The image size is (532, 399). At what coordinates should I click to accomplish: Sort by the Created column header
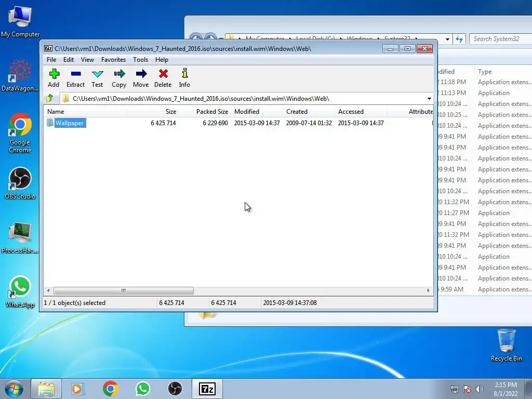(309, 112)
